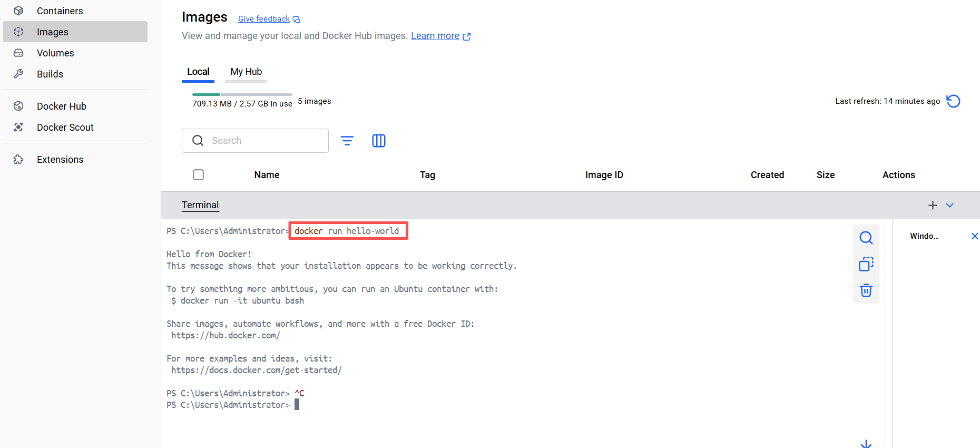Open Extensions in the sidebar
Image resolution: width=980 pixels, height=448 pixels.
tap(75, 159)
